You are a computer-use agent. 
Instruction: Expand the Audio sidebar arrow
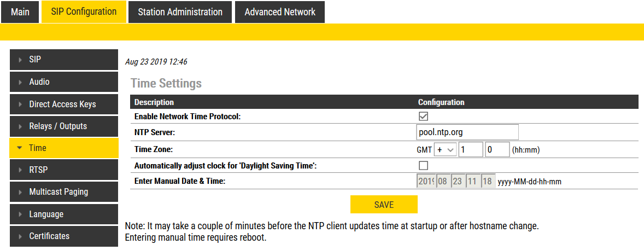coord(20,82)
